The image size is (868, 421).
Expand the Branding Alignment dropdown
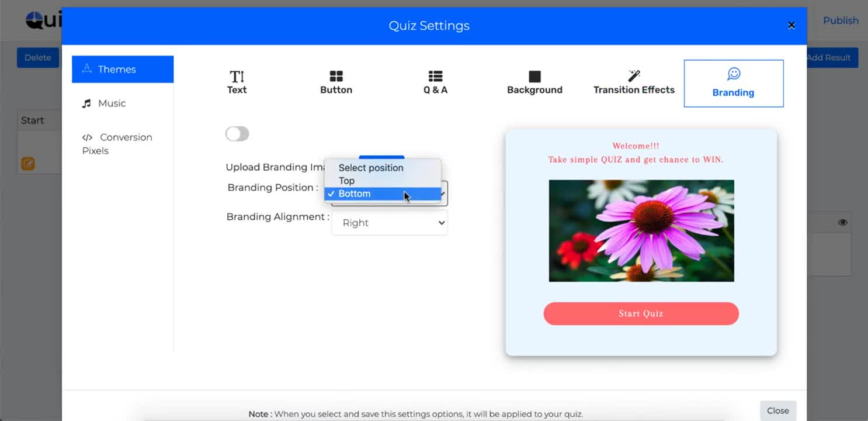389,223
